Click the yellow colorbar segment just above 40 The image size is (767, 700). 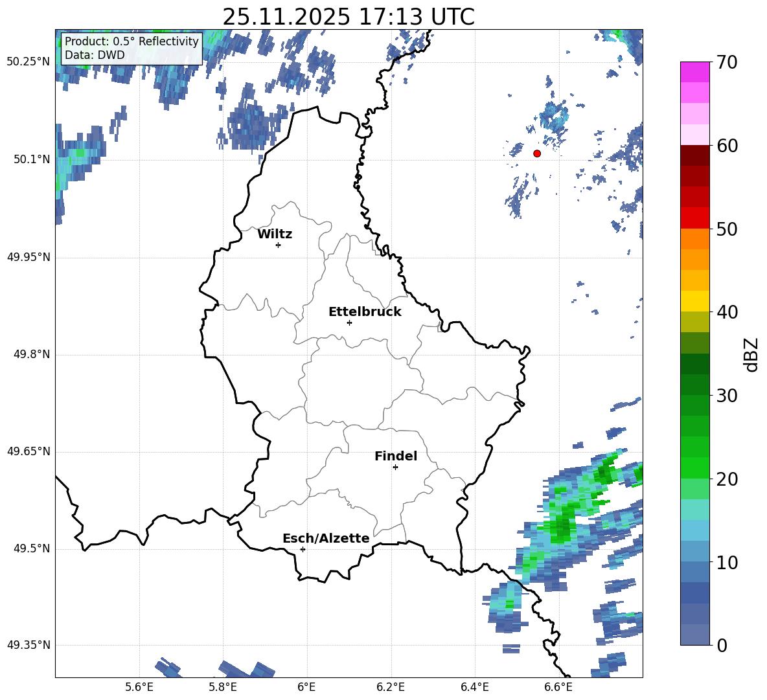(x=694, y=301)
